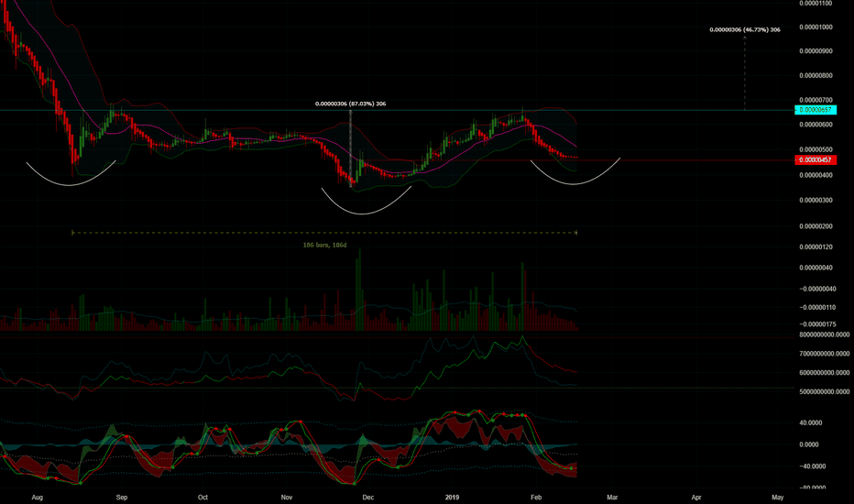Click the Sep label on time axis
The height and width of the screenshot is (504, 854).
122,497
